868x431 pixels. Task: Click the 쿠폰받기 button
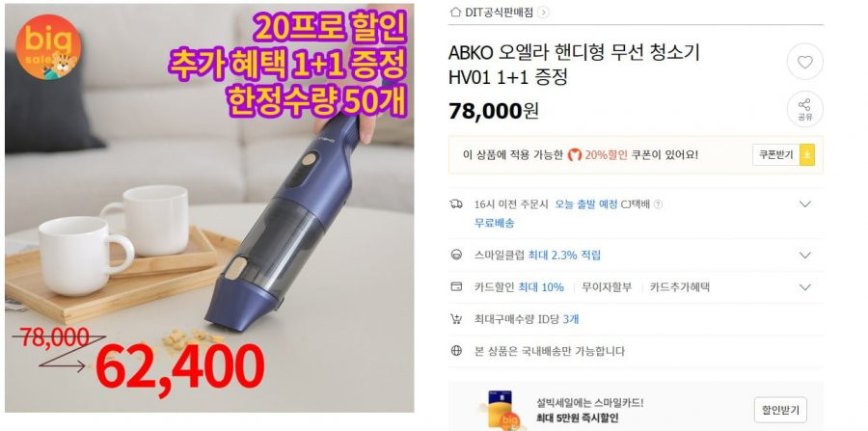[x=776, y=155]
